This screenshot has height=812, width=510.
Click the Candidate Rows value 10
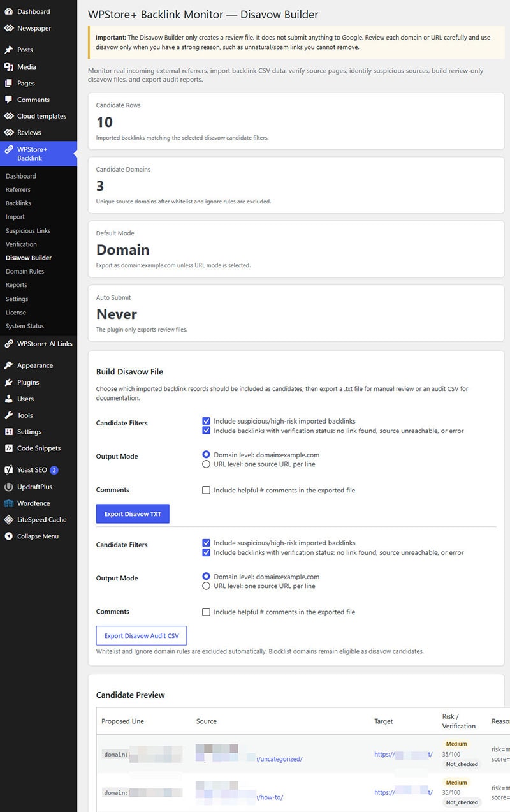click(105, 122)
